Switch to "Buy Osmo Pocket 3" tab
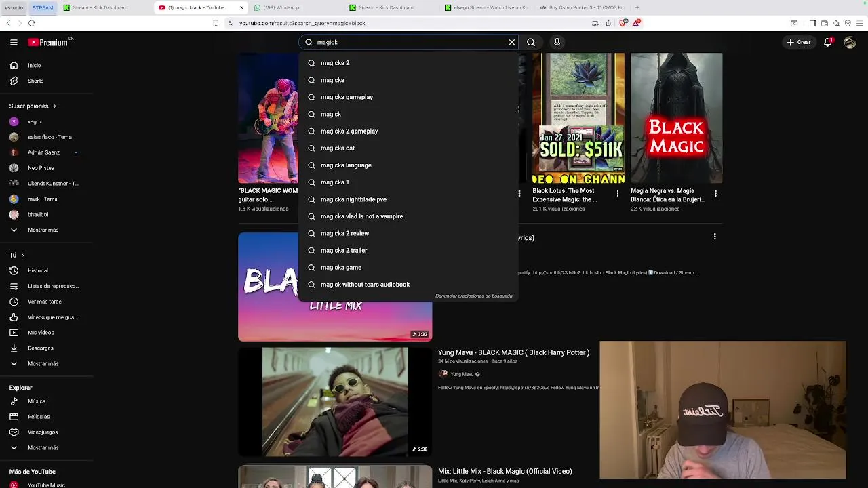The height and width of the screenshot is (488, 868). [x=582, y=7]
